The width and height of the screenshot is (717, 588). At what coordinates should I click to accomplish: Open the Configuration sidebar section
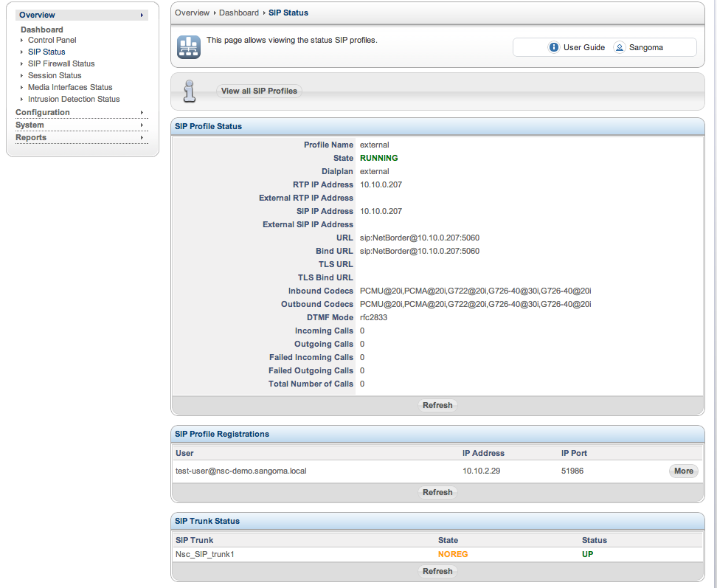(x=82, y=112)
